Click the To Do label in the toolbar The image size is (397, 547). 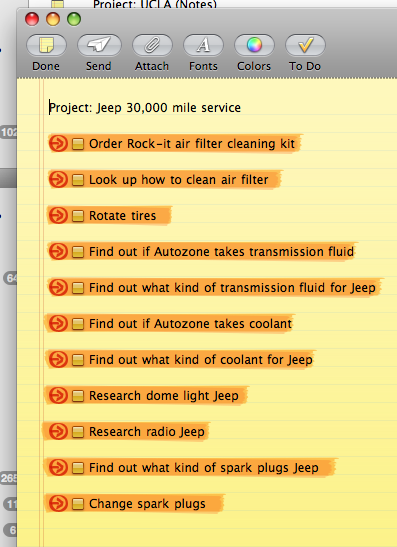point(305,66)
